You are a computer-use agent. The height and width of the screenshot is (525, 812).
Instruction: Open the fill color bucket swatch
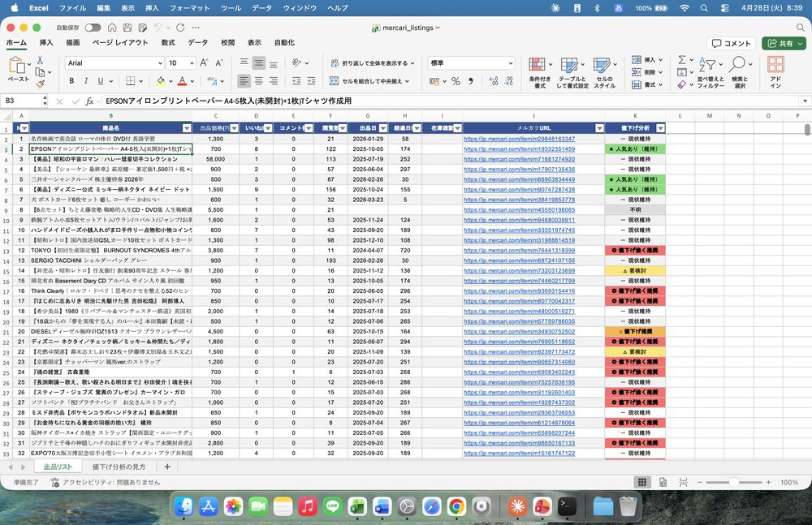pos(161,81)
